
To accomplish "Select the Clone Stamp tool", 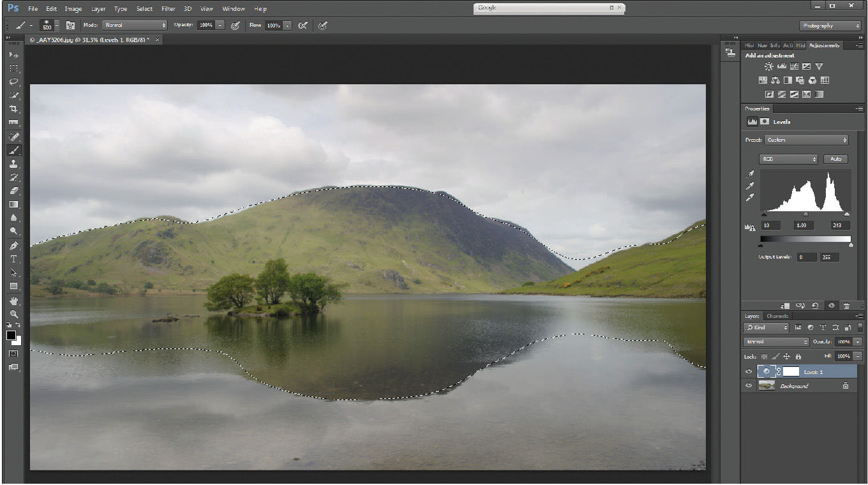I will coord(13,164).
